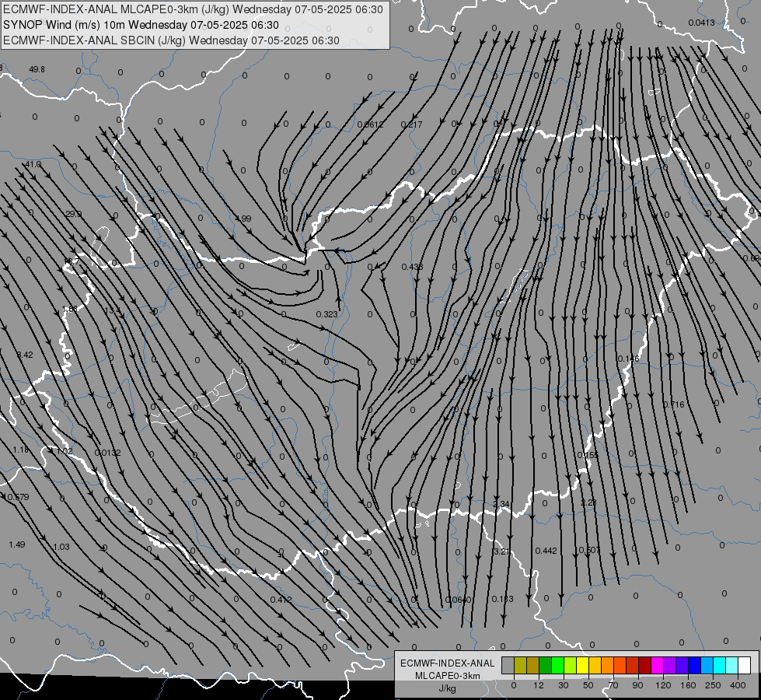This screenshot has height=700, width=761.
Task: Click the 160 tick label on the legend
Action: [688, 685]
